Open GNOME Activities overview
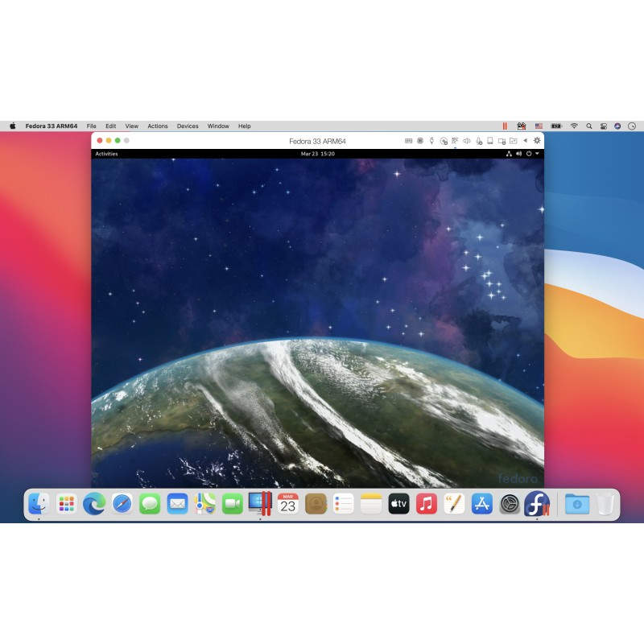This screenshot has width=644, height=644. coord(106,154)
